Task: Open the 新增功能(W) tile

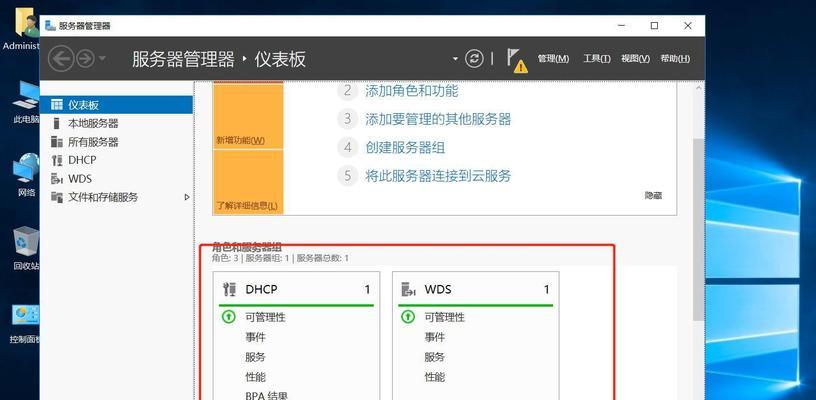Action: click(x=248, y=116)
